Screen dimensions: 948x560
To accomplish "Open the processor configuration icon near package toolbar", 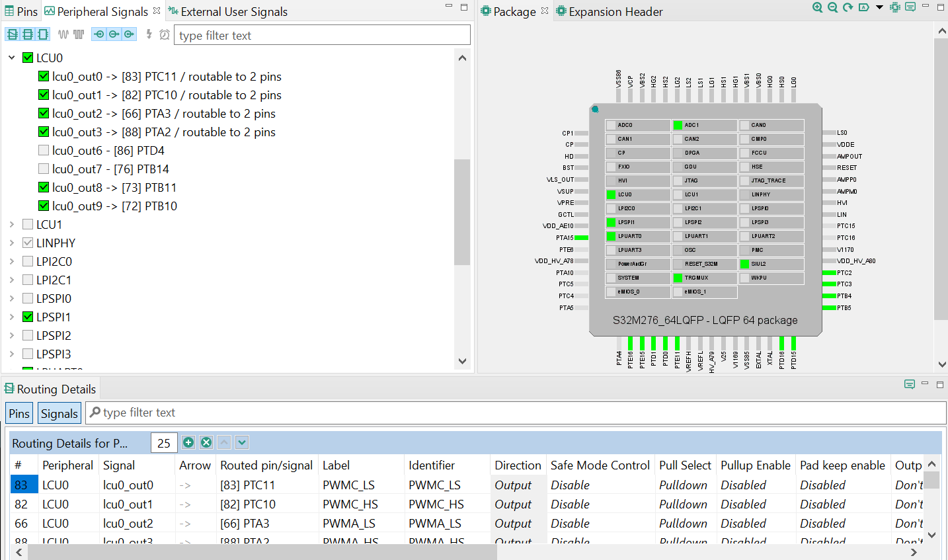I will point(895,7).
